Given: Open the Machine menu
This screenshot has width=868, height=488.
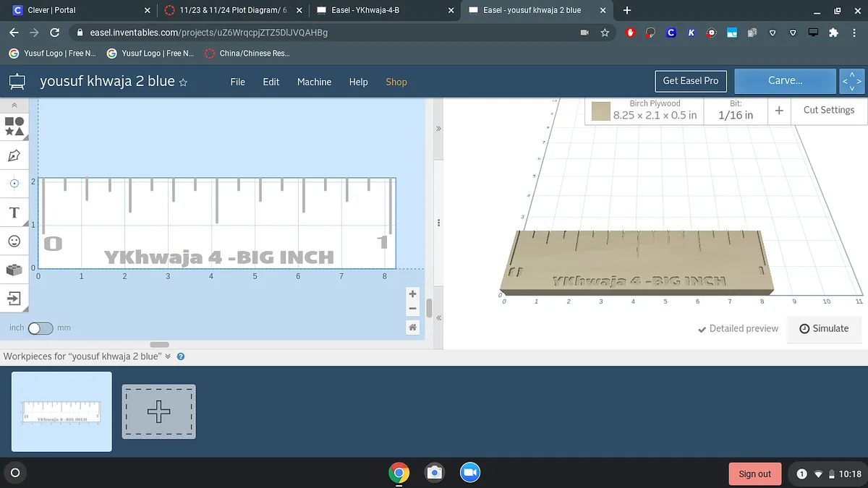Looking at the screenshot, I should [x=314, y=82].
